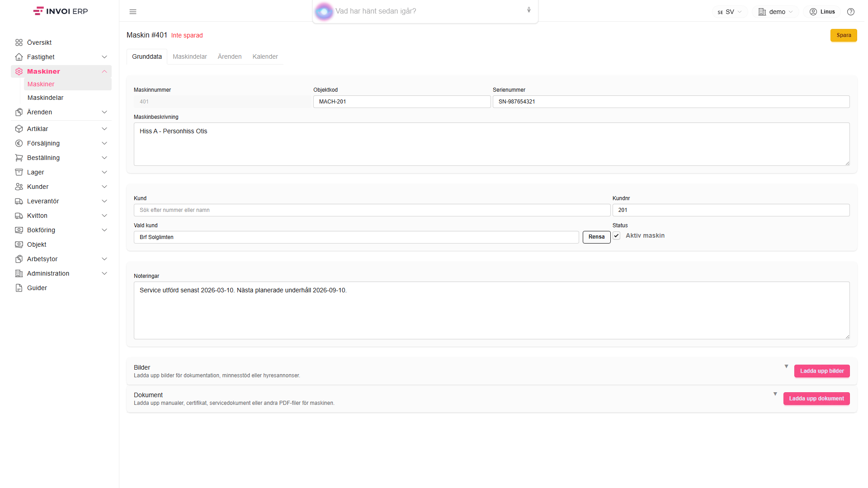This screenshot has height=488, width=868.
Task: Switch to the Kalender tab
Action: click(x=265, y=56)
